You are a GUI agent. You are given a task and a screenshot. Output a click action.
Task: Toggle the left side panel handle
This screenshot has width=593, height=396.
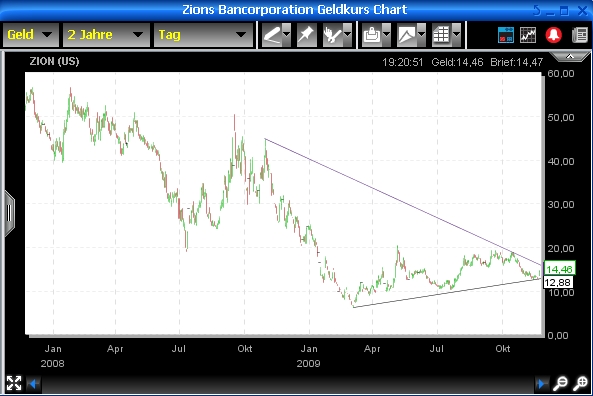9,214
